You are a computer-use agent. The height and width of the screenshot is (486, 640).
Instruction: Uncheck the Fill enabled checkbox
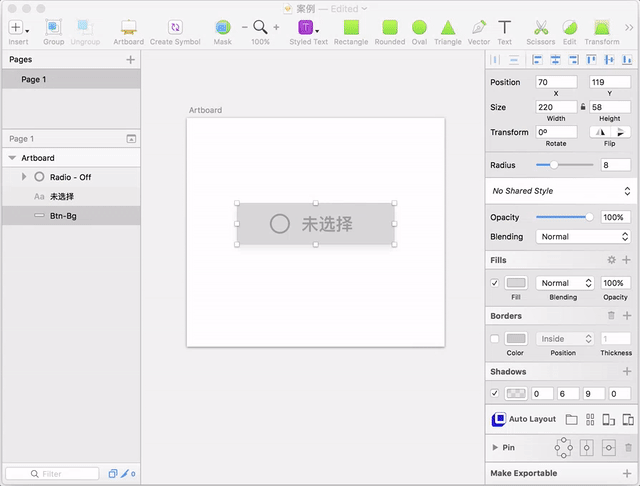tap(495, 283)
